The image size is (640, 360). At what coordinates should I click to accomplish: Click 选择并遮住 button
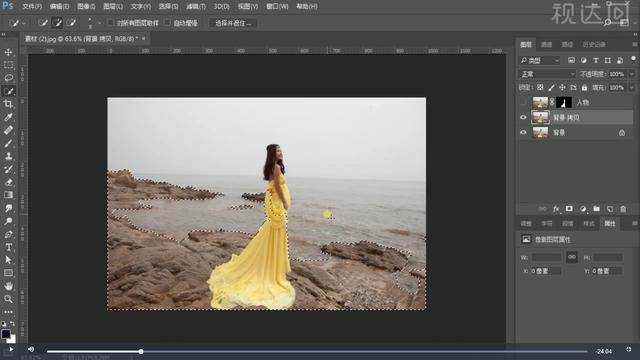pyautogui.click(x=233, y=23)
